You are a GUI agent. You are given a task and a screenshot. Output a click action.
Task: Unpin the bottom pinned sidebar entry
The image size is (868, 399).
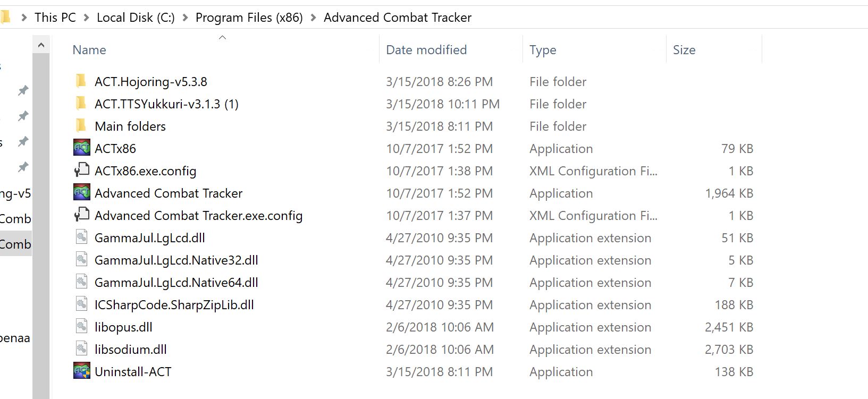pyautogui.click(x=23, y=167)
